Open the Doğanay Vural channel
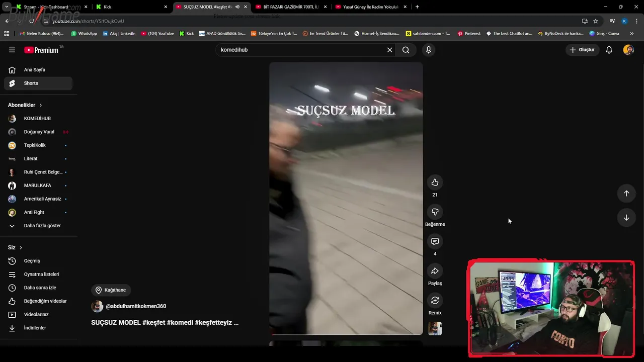 click(x=38, y=132)
